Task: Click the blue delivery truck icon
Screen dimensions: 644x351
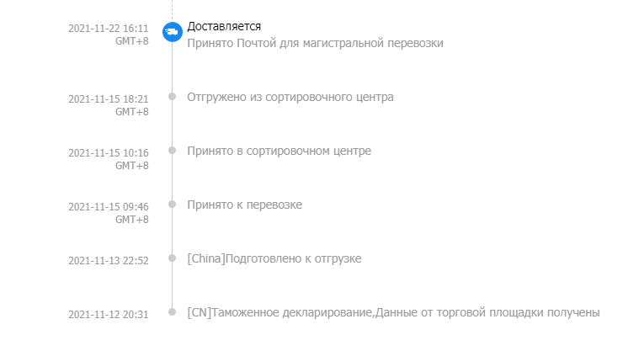Action: 172,32
